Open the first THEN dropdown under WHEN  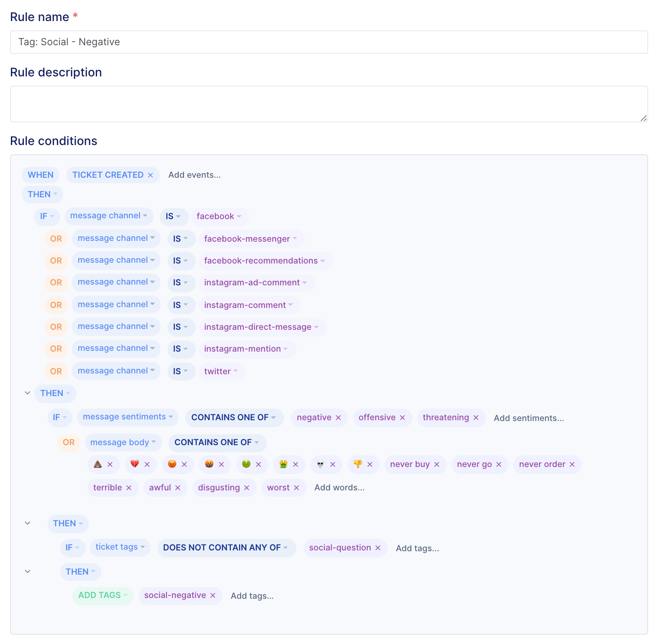[43, 194]
